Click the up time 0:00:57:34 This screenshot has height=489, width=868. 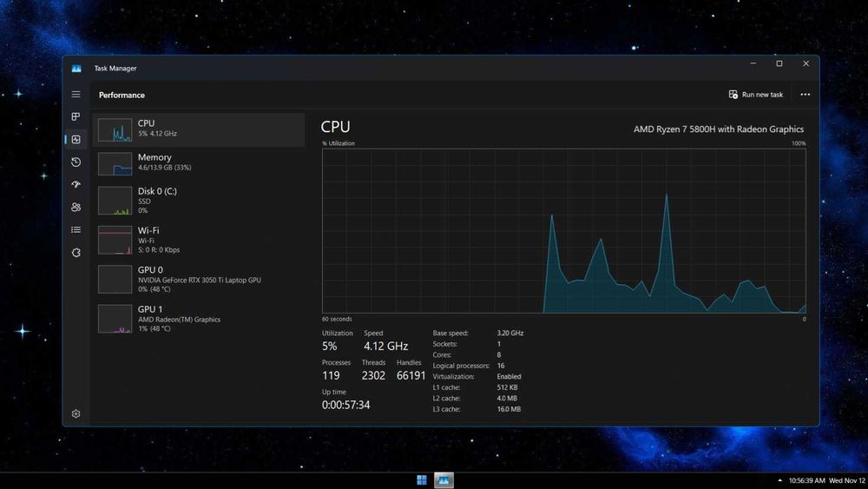pyautogui.click(x=346, y=405)
